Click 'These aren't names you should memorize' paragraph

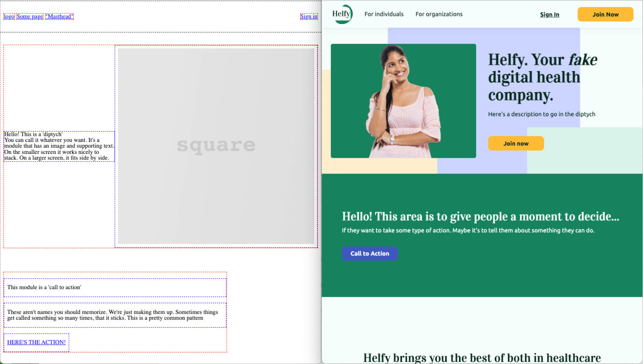click(x=113, y=315)
